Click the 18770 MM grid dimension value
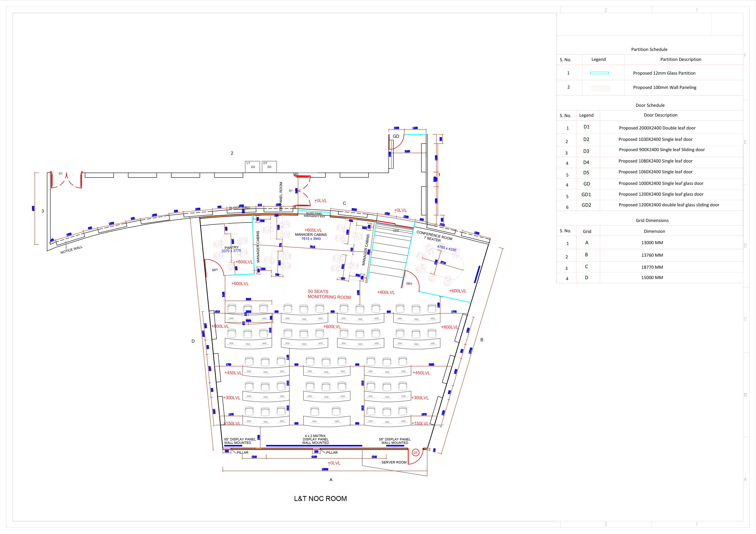The width and height of the screenshot is (756, 534). coord(652,267)
